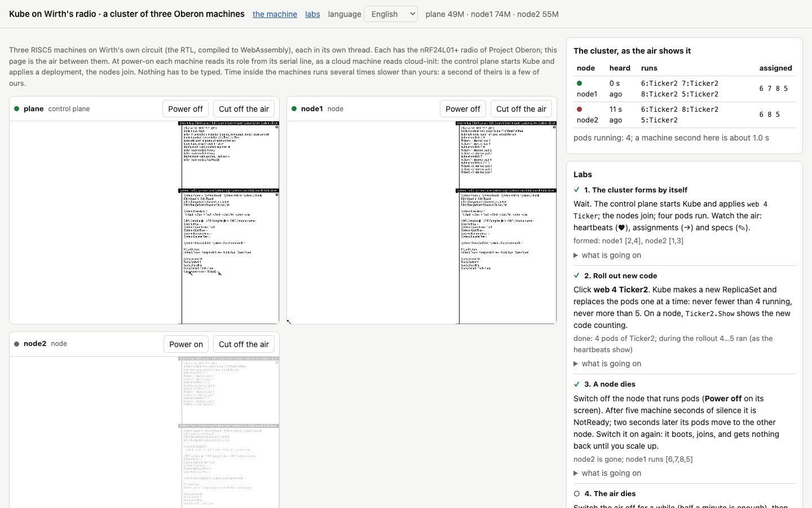812x508 pixels.
Task: Click the "control plane" role label
Action: pyautogui.click(x=69, y=109)
